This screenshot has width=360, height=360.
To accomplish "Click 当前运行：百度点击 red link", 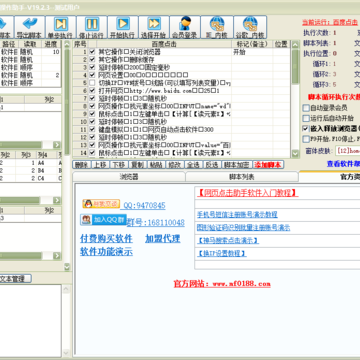I will 330,22.
